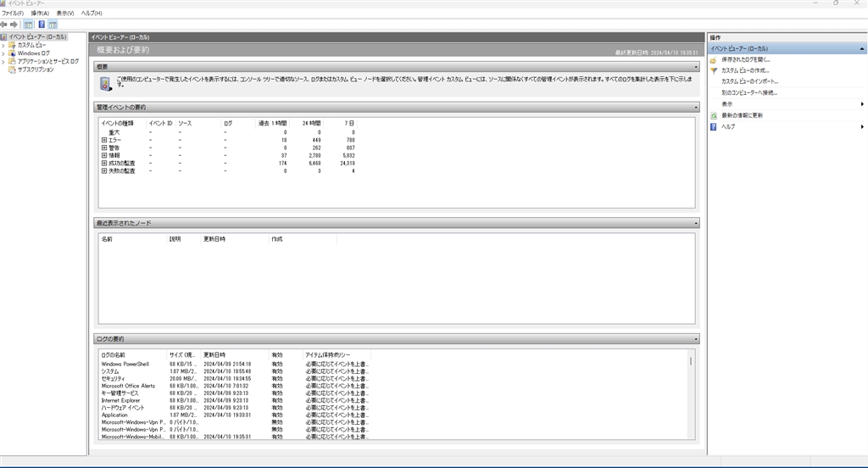Click the ログの名前 column header
The height and width of the screenshot is (468, 868).
click(133, 355)
